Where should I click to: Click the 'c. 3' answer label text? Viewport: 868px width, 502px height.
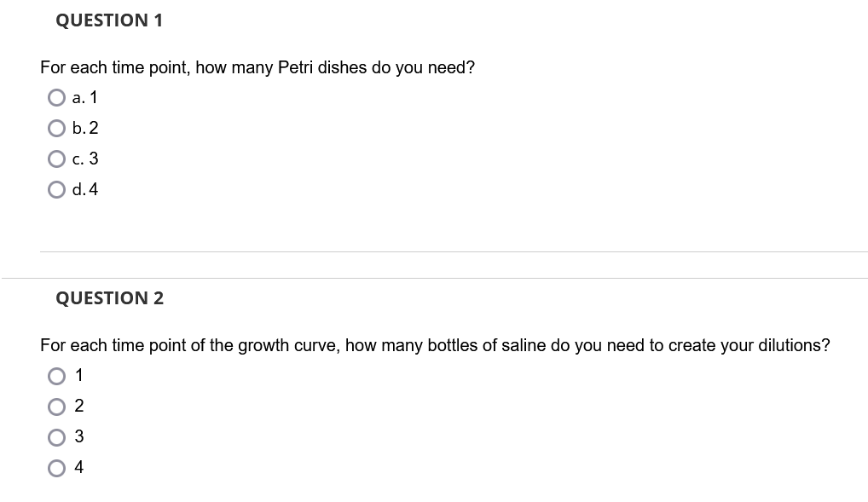(x=85, y=159)
